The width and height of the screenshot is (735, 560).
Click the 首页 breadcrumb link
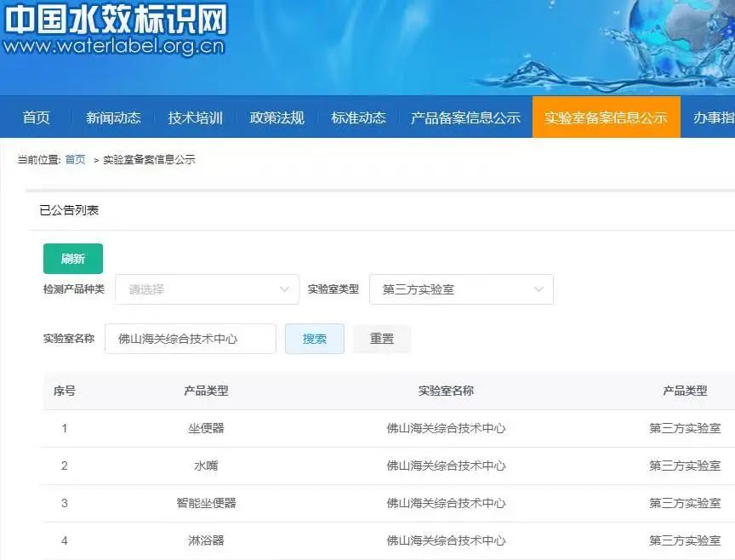click(75, 159)
